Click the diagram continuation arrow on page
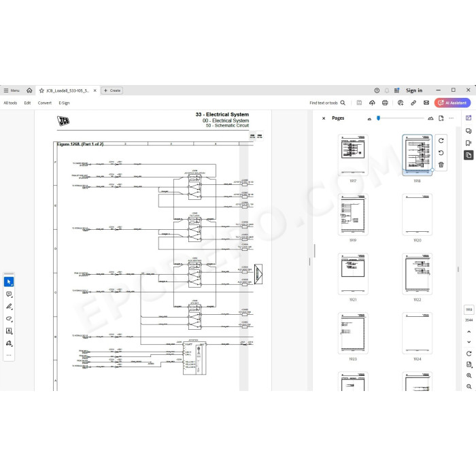Screen dimensions: 476x476 258,274
